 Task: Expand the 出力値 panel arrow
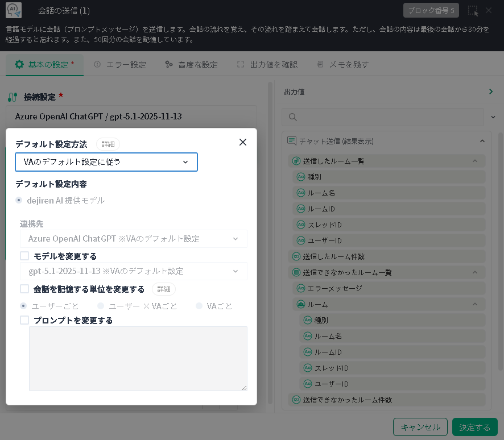[491, 92]
